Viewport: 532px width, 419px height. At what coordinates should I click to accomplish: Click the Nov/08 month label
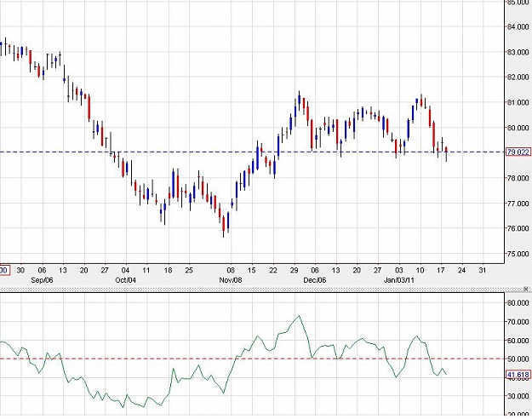231,280
